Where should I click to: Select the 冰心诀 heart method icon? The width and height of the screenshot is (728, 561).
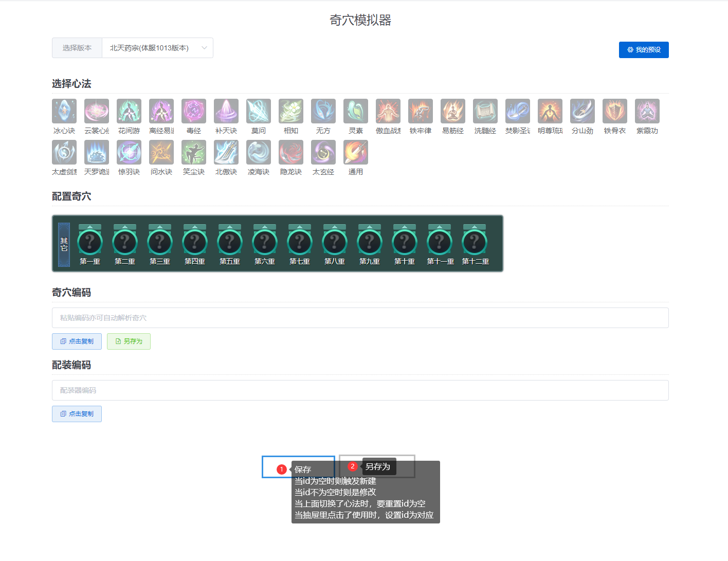point(64,111)
